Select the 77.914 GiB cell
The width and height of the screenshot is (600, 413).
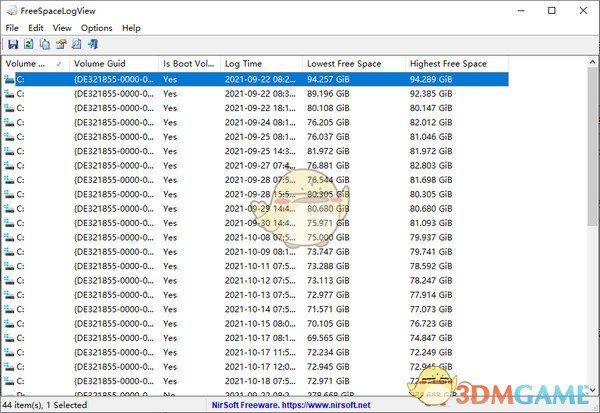431,295
